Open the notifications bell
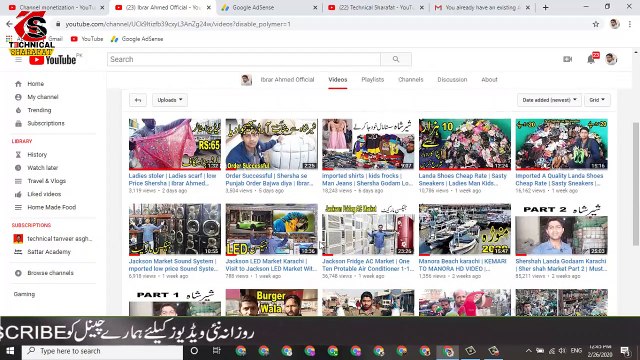The height and width of the screenshot is (360, 640). 591,59
